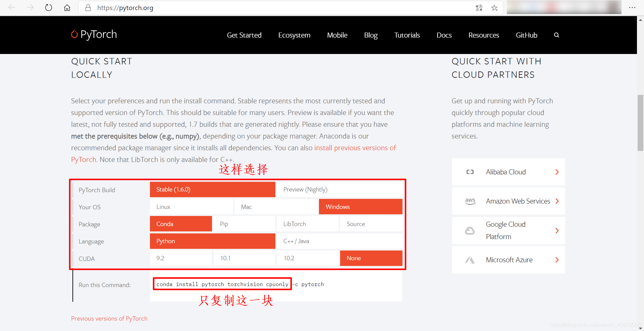
Task: Open Microsoft Azure partner link
Action: click(x=508, y=260)
